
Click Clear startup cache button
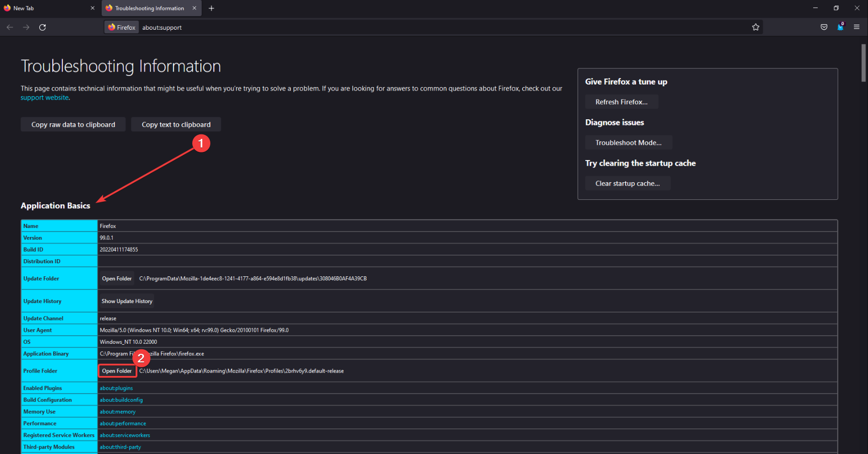627,183
